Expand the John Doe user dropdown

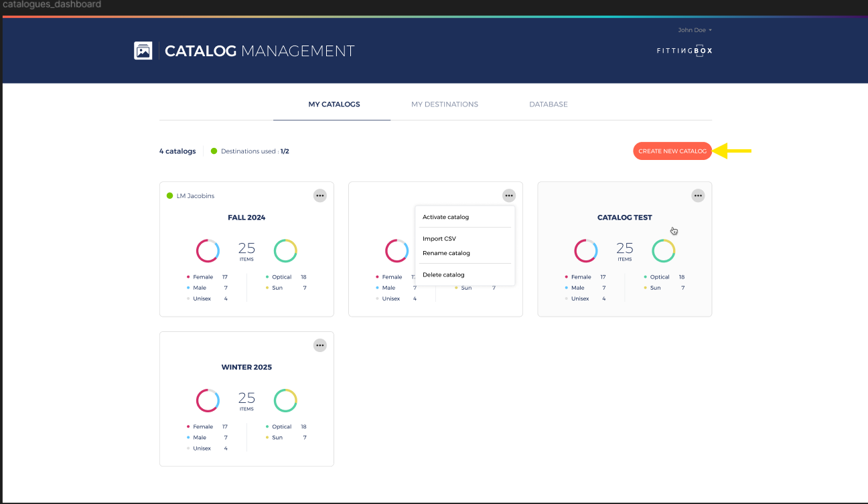(695, 30)
